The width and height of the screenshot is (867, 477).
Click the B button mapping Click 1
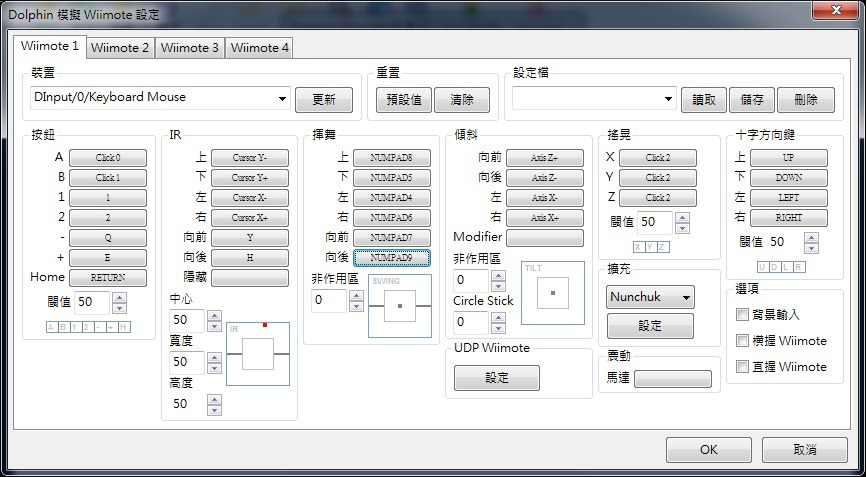(x=108, y=178)
